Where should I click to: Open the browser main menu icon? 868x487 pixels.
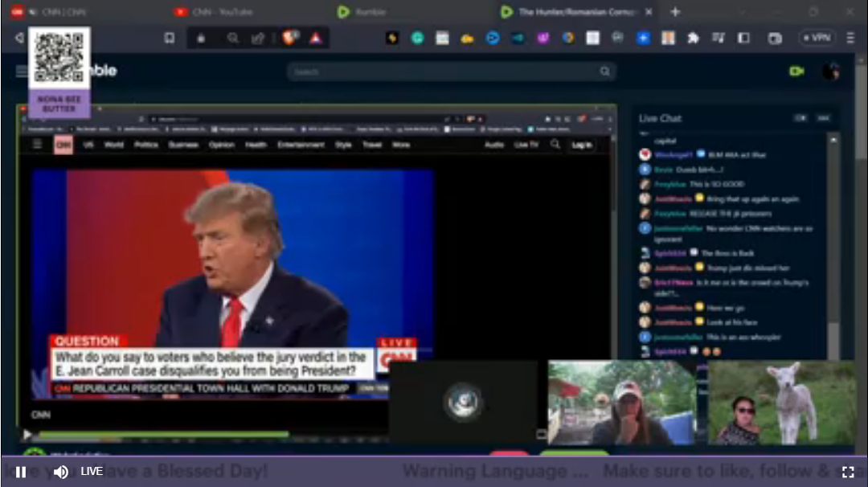(x=850, y=38)
